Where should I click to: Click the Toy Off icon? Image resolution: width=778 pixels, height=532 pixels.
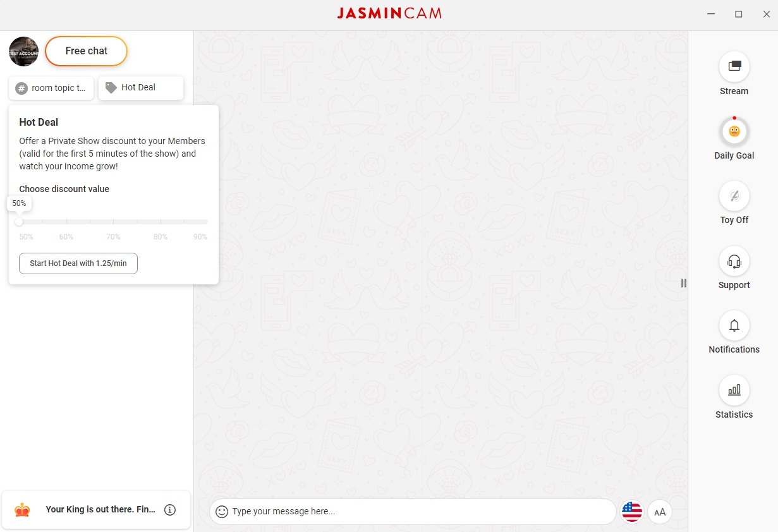tap(734, 196)
